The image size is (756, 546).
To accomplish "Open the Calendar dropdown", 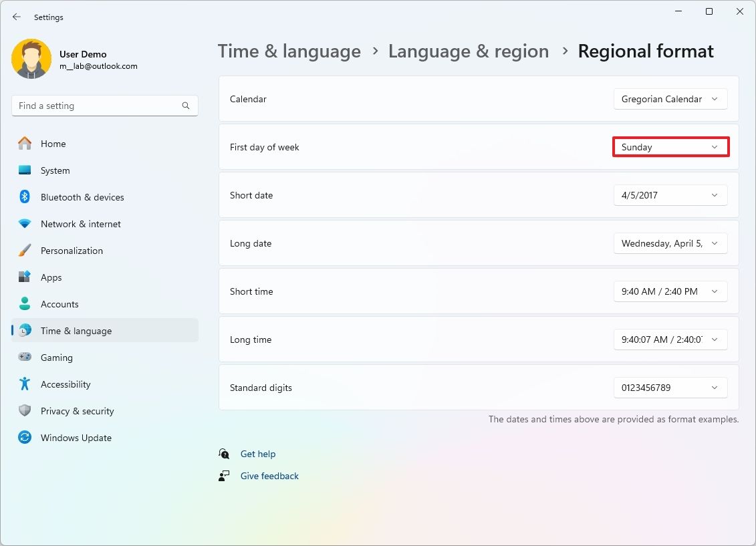I will pos(670,99).
